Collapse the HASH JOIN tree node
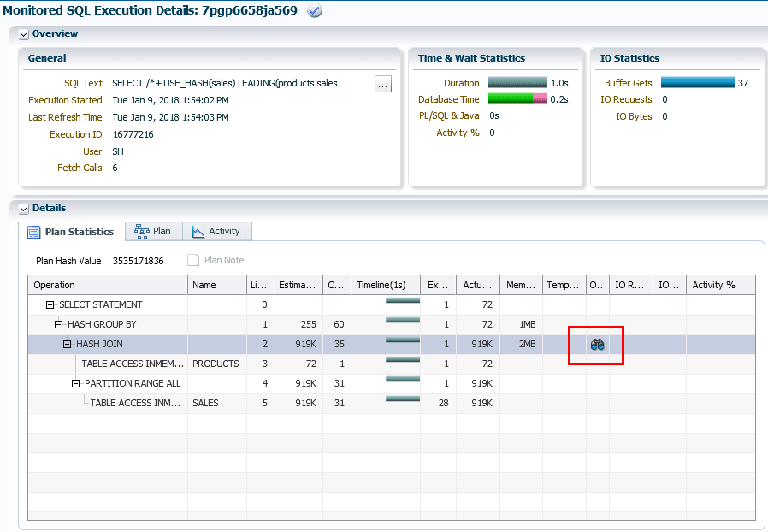 click(x=67, y=344)
